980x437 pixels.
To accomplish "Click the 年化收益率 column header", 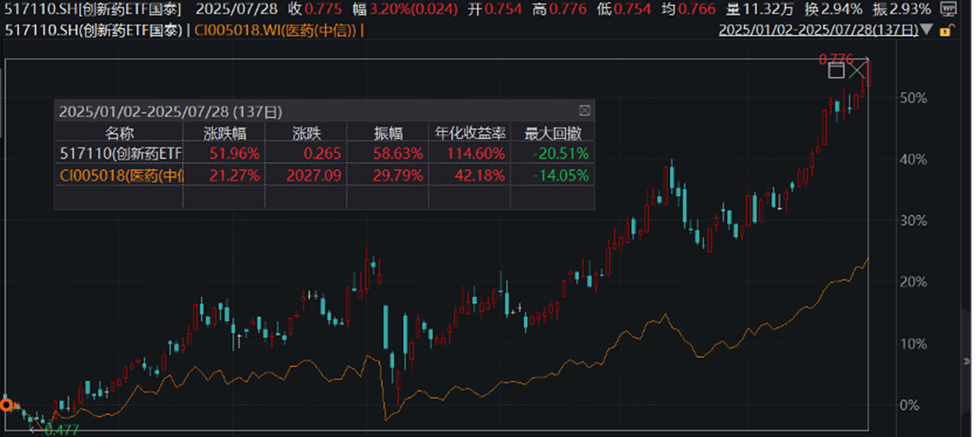I will 470,132.
